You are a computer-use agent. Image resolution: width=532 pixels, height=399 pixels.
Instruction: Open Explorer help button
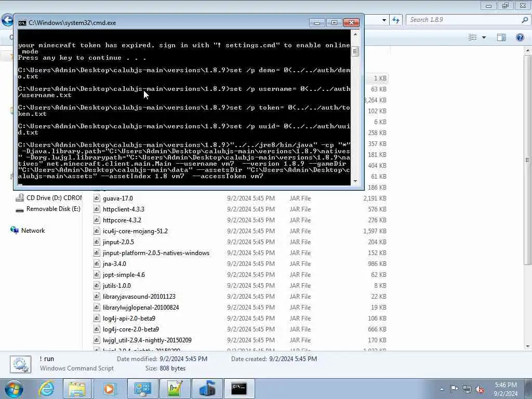coord(520,37)
